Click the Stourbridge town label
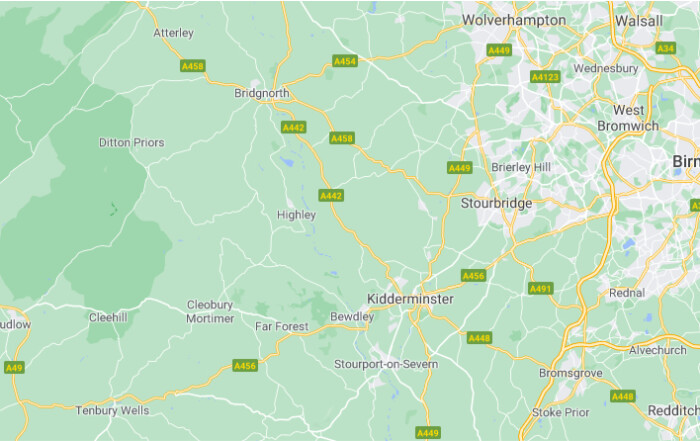The width and height of the screenshot is (700, 441). click(x=496, y=204)
